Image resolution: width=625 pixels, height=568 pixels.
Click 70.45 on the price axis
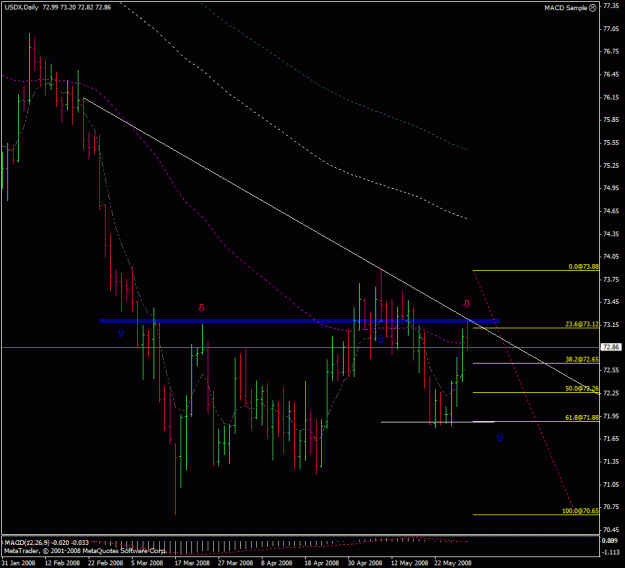(611, 530)
